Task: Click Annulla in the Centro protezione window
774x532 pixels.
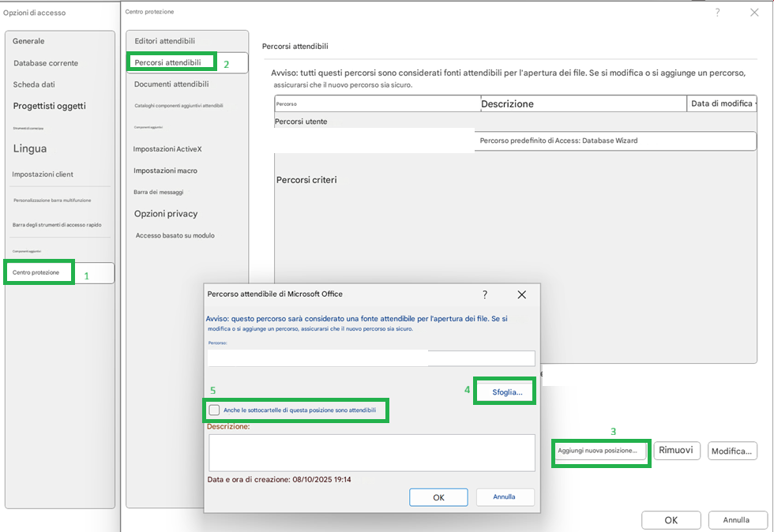Action: (736, 520)
